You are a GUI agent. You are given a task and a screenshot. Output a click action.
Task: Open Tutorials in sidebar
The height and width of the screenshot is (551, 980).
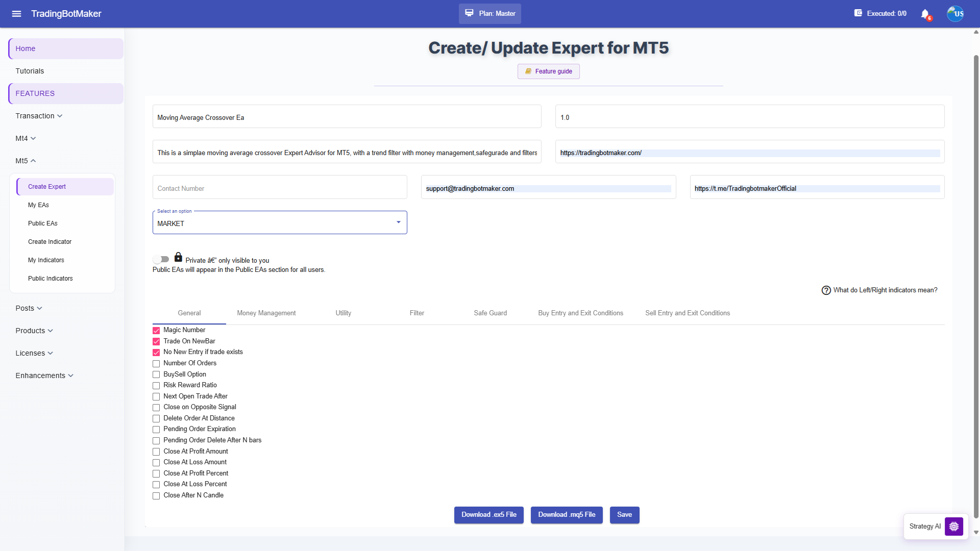(66, 71)
